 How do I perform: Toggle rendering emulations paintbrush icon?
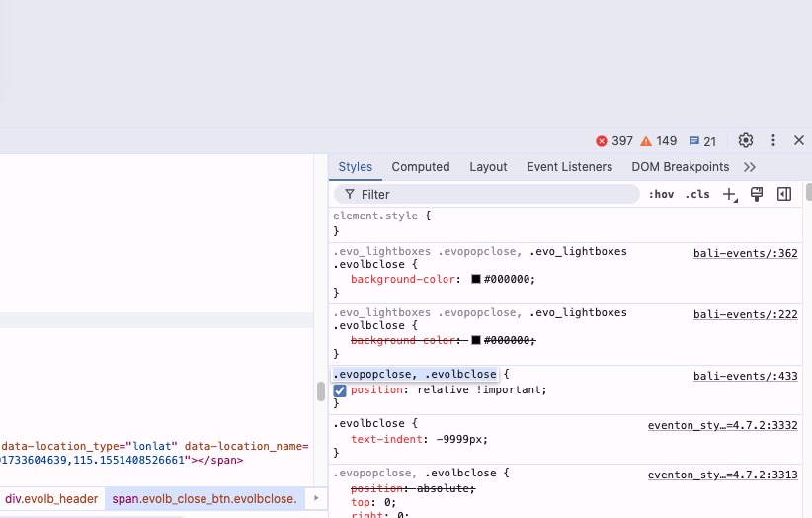[757, 194]
